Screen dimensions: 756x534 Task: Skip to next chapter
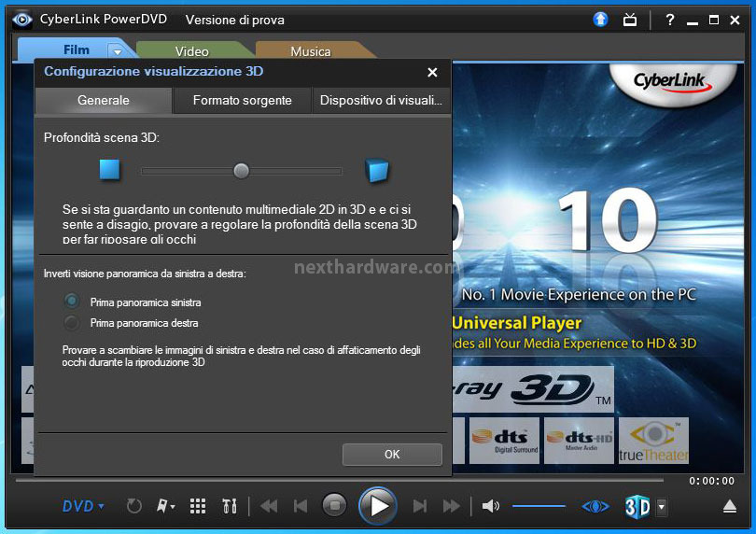pyautogui.click(x=420, y=506)
